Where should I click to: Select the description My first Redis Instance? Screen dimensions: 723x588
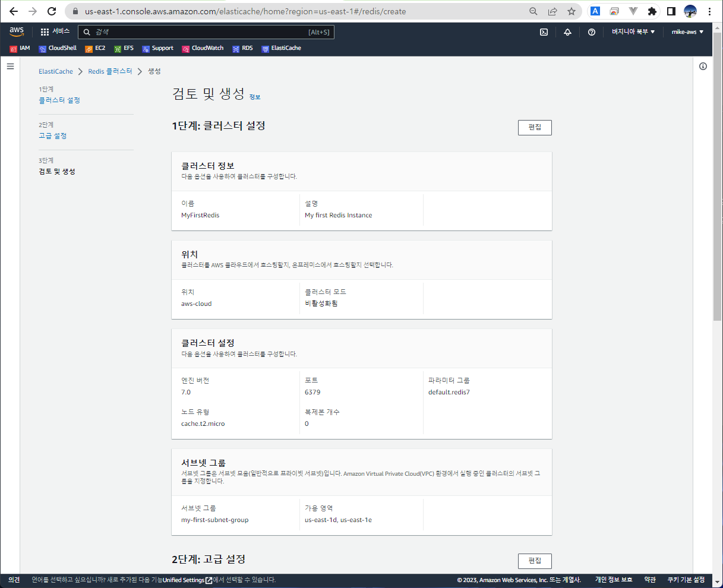point(339,216)
